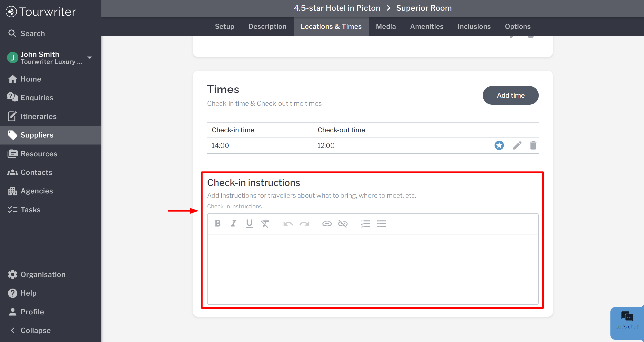Open the Inclusions tab
Viewport: 644px width, 342px height.
[x=474, y=26]
